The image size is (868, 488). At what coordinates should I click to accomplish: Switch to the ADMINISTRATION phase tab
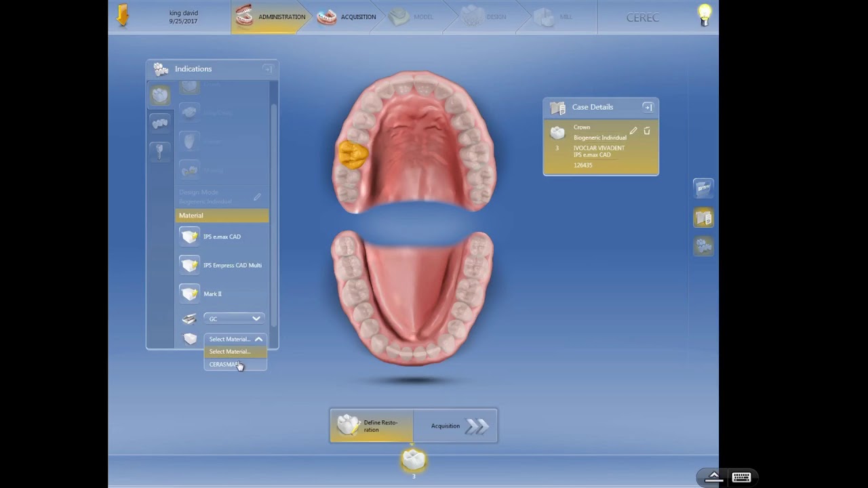271,17
